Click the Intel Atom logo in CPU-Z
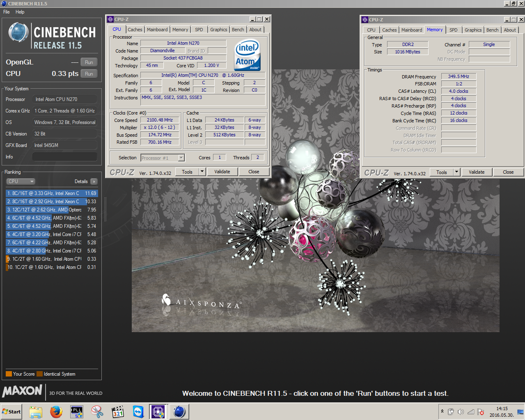The height and width of the screenshot is (420, 525). pos(248,55)
